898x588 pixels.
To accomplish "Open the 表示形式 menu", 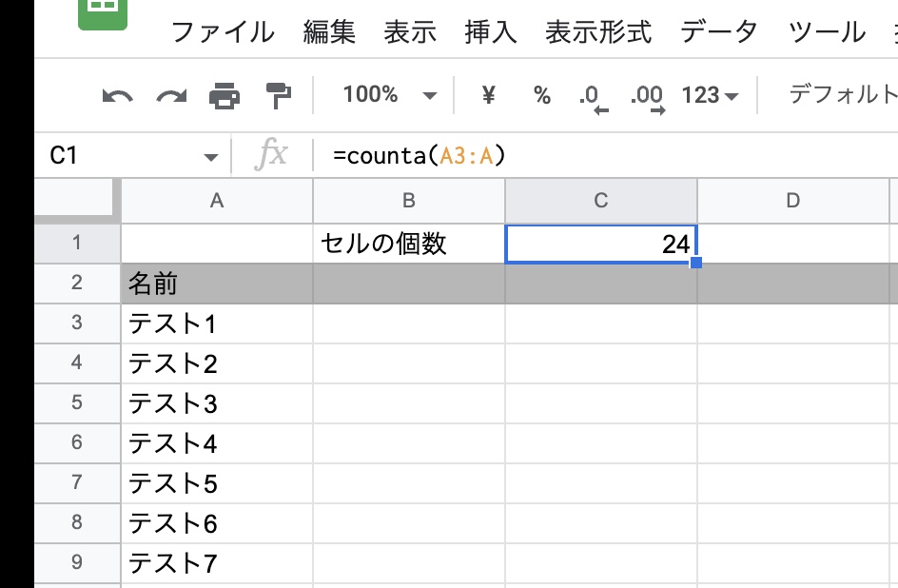I will click(598, 32).
